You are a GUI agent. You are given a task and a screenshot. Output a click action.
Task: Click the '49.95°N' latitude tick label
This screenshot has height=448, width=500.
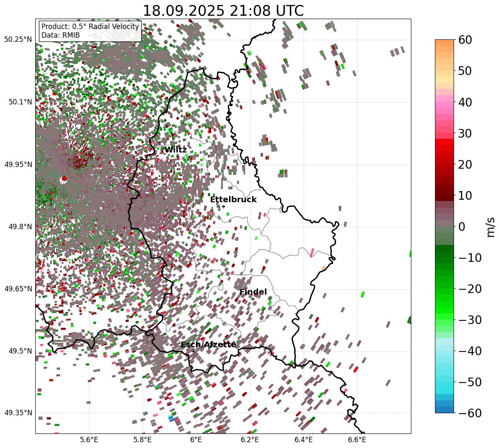click(18, 165)
